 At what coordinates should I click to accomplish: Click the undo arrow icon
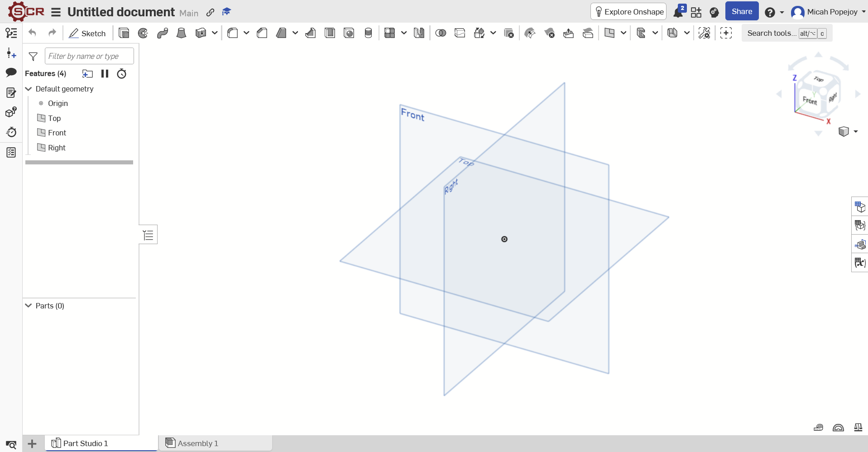click(32, 33)
